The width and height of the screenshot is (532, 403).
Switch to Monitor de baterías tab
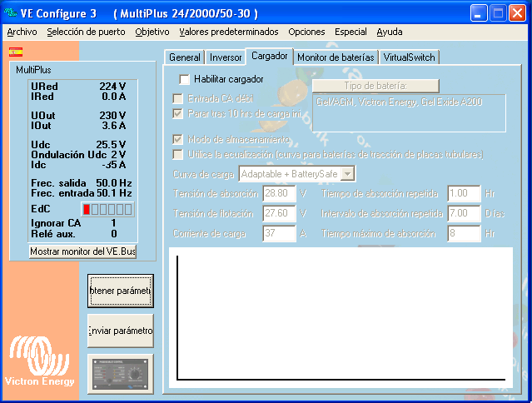[336, 57]
